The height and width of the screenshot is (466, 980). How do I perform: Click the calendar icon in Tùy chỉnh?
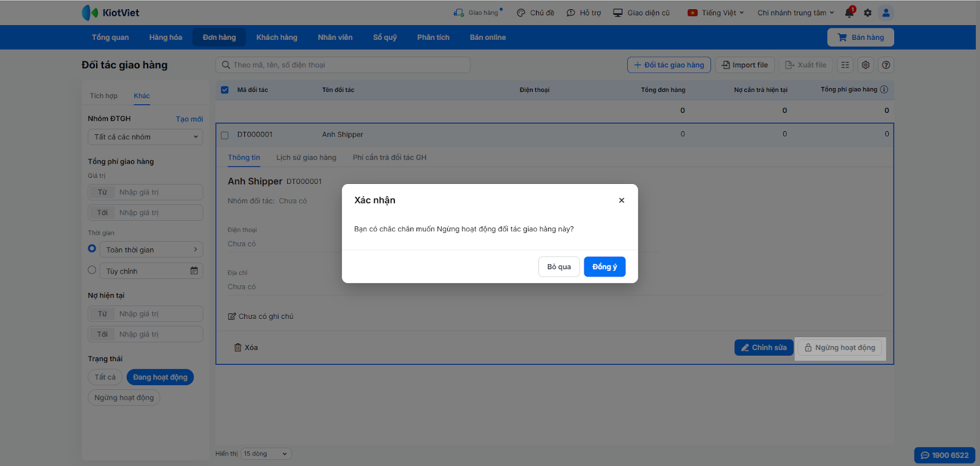point(194,270)
